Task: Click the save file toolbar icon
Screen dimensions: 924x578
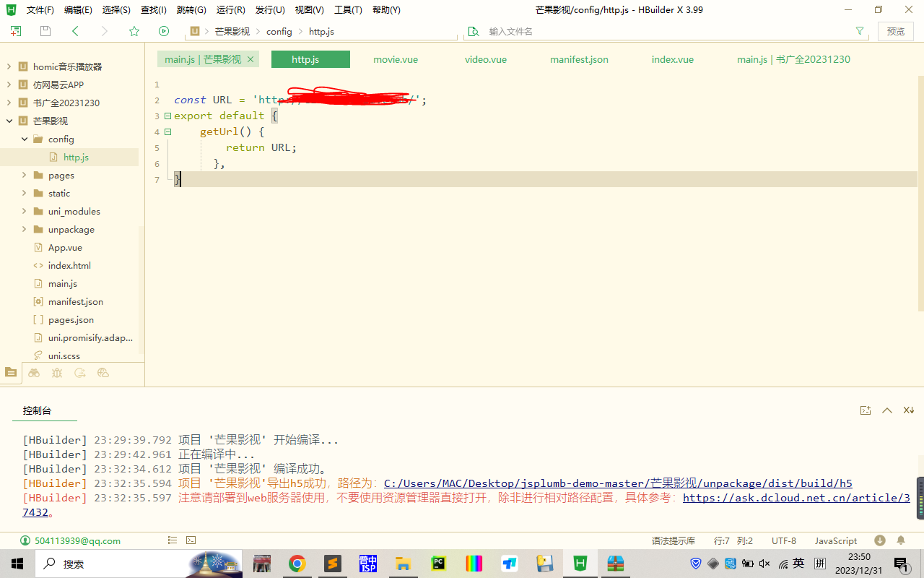Action: pyautogui.click(x=45, y=31)
